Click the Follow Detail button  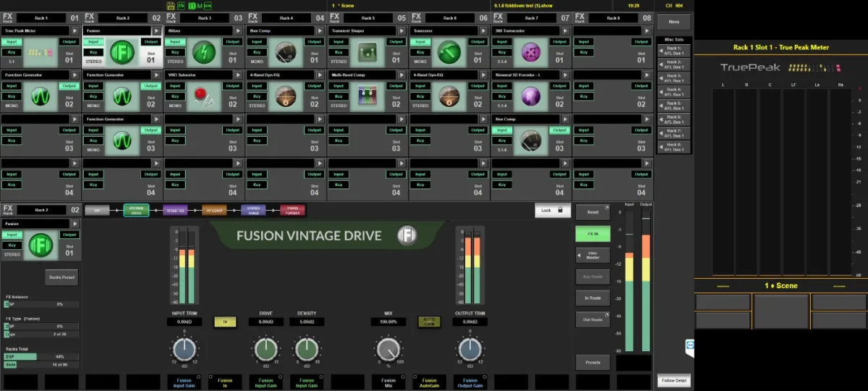[x=674, y=380]
